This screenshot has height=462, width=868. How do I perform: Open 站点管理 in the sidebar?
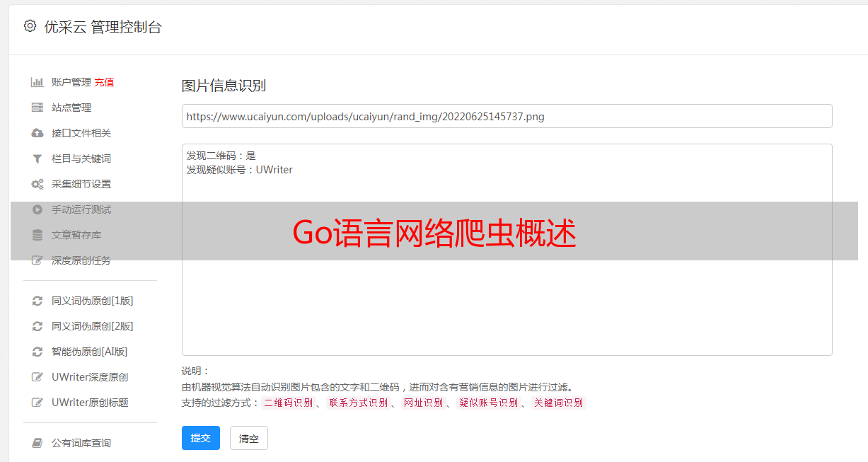[x=71, y=108]
